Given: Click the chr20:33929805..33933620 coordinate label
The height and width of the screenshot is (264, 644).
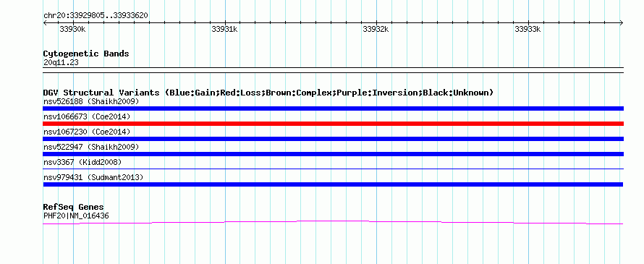Looking at the screenshot, I should (x=96, y=16).
